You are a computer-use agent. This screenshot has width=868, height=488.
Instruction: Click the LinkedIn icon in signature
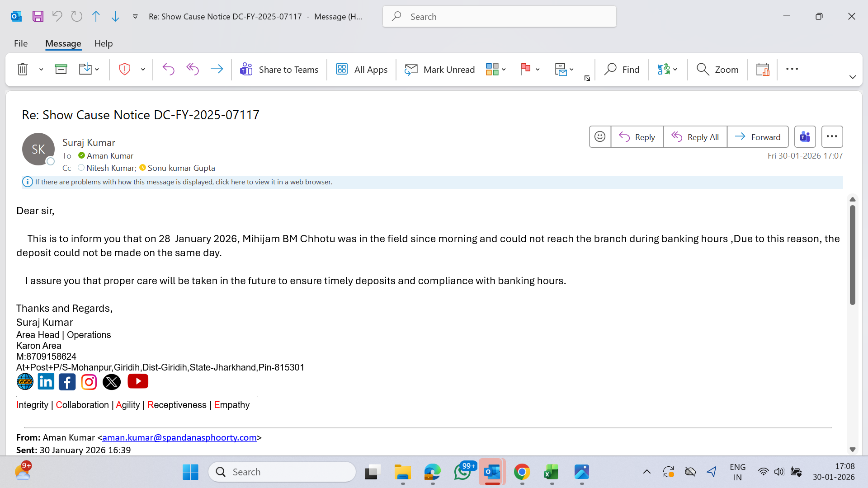click(x=46, y=382)
